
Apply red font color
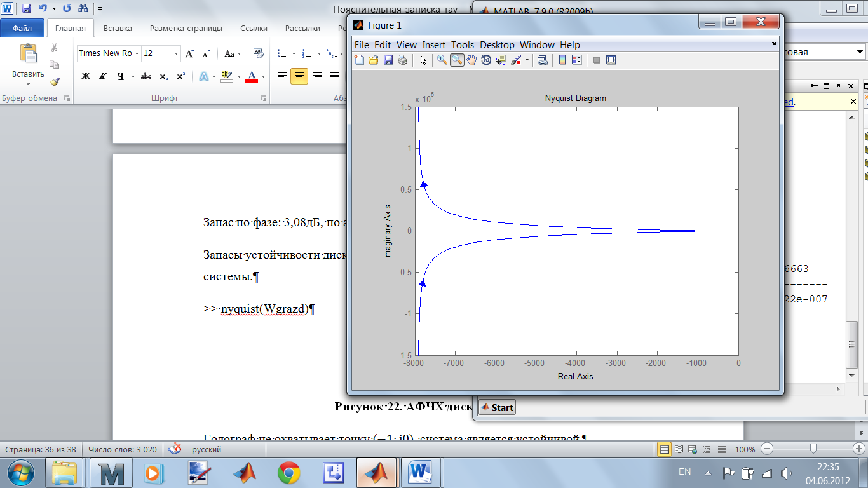(x=252, y=76)
